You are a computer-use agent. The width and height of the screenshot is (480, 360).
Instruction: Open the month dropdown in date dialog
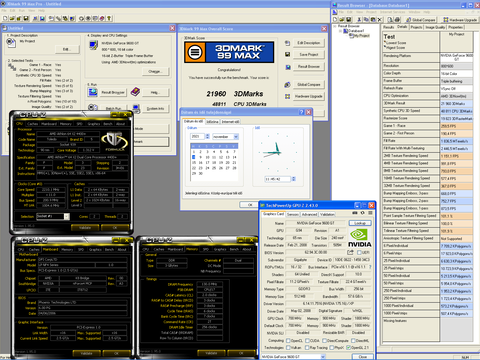click(236, 137)
